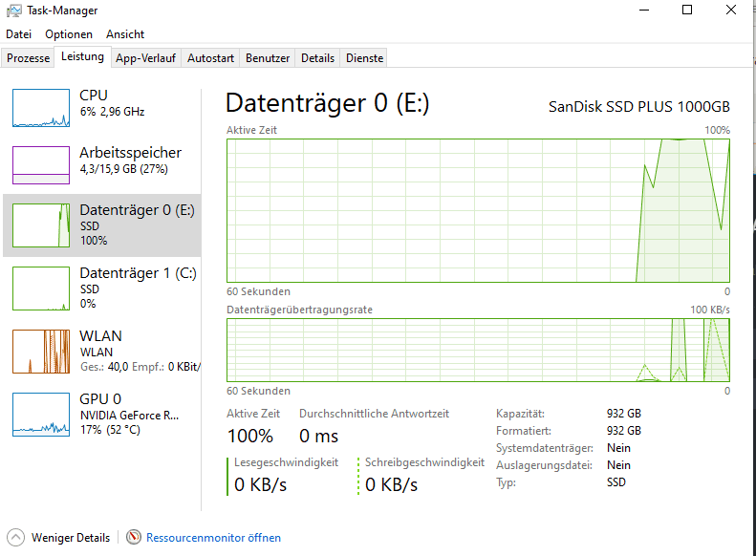The width and height of the screenshot is (756, 556).
Task: Open the Datei menu
Action: point(19,34)
